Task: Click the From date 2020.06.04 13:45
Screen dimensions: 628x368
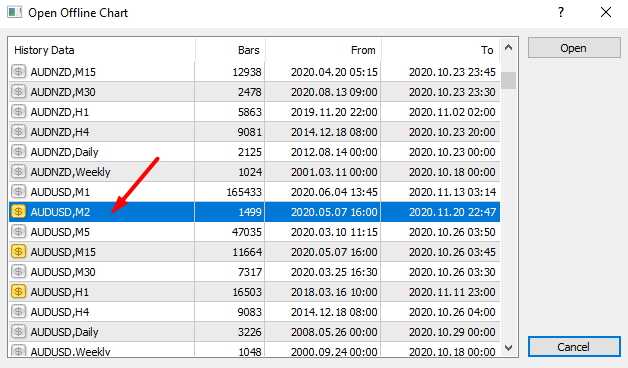Action: coord(334,192)
